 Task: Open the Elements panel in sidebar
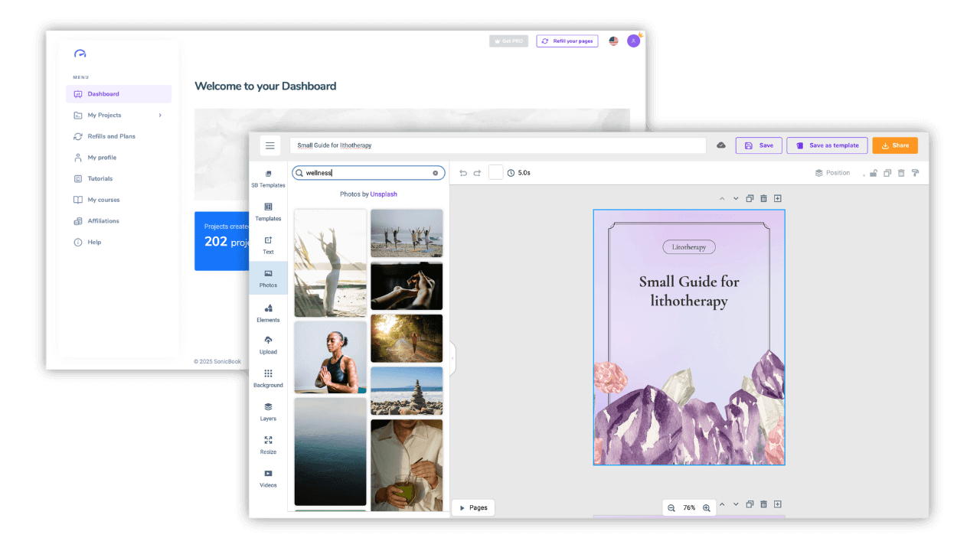click(x=268, y=312)
